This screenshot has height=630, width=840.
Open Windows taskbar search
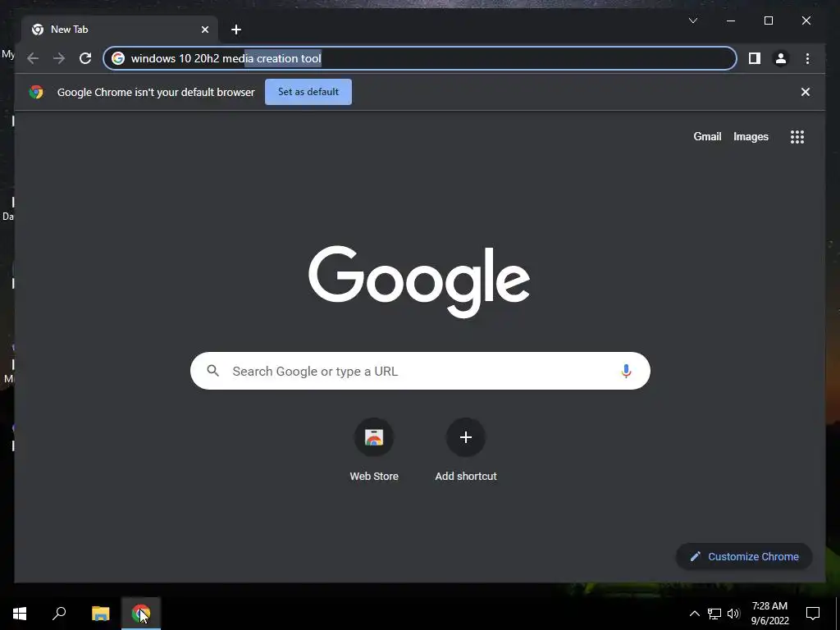click(x=59, y=614)
